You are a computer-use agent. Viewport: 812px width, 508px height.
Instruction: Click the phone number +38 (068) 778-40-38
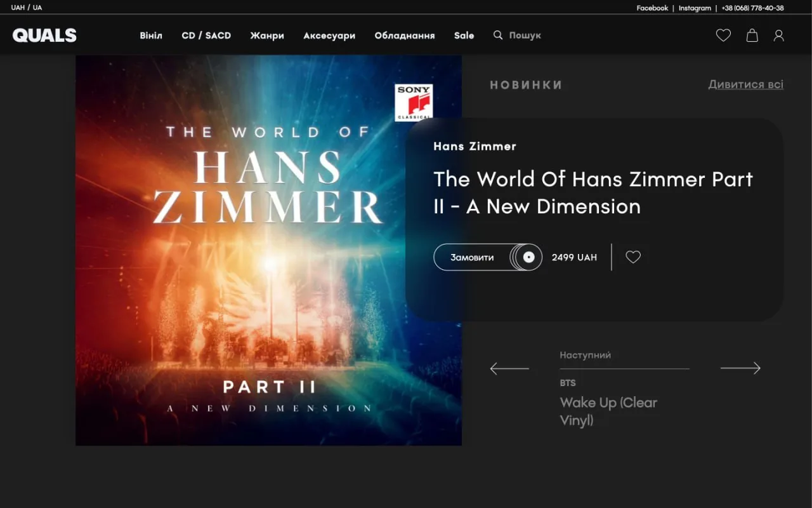(752, 8)
